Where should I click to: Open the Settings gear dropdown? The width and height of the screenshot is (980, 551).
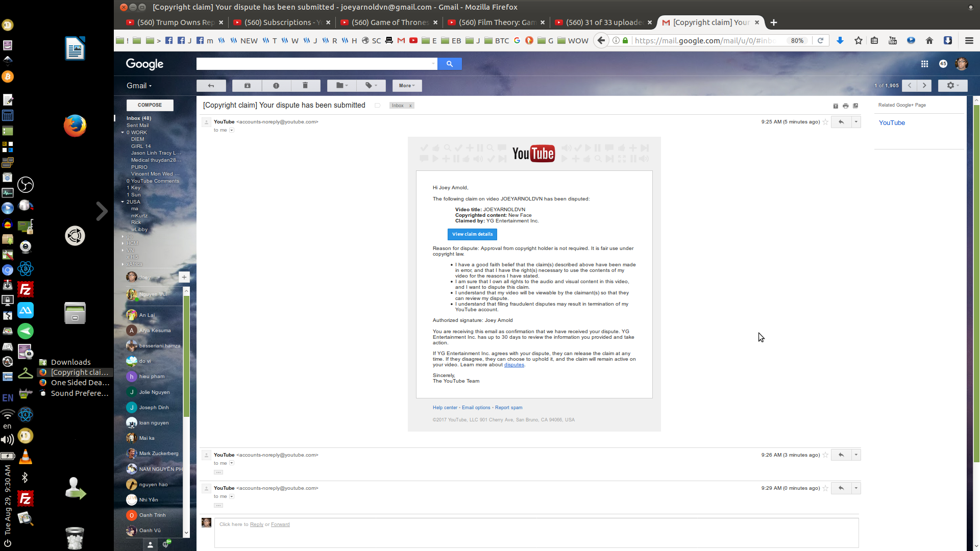point(953,86)
